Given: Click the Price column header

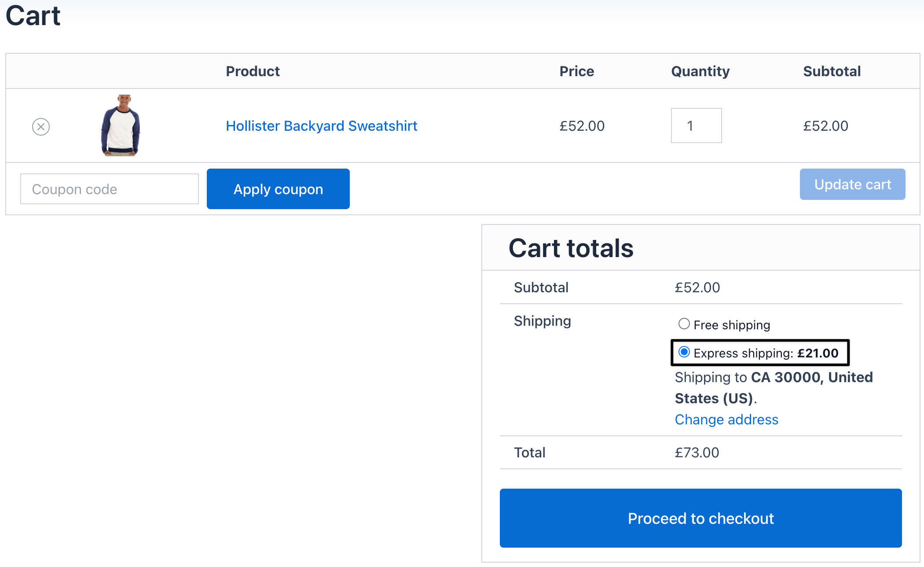Looking at the screenshot, I should click(x=576, y=71).
